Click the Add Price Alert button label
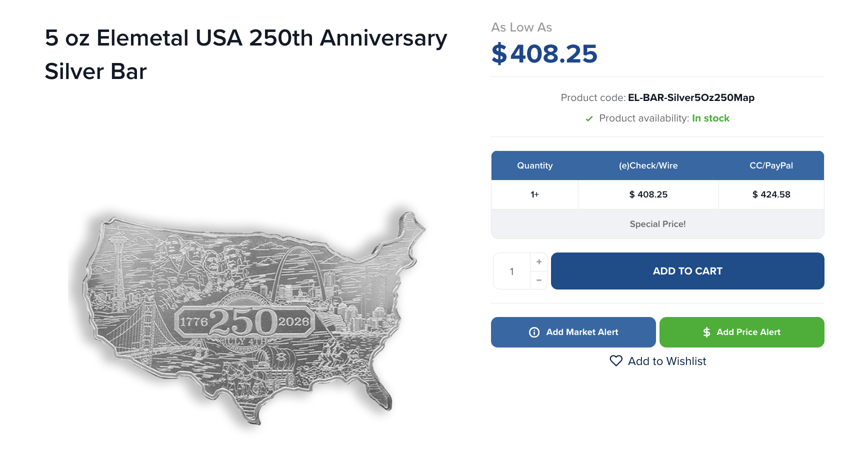868x460 pixels. pos(748,332)
